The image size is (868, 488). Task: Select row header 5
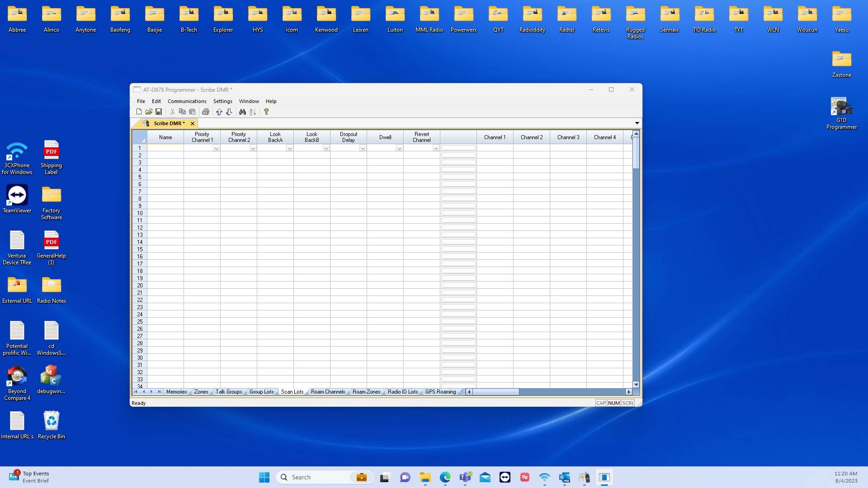pos(140,177)
